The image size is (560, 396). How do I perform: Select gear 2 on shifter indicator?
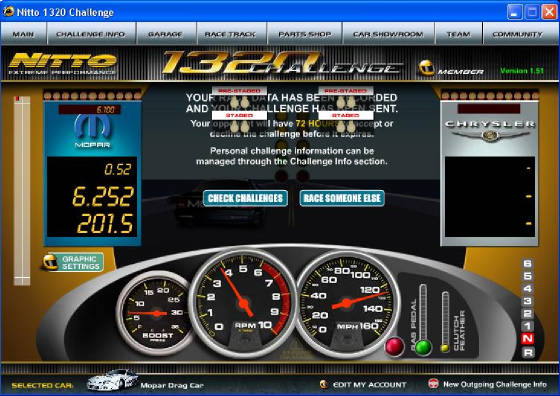(x=528, y=314)
